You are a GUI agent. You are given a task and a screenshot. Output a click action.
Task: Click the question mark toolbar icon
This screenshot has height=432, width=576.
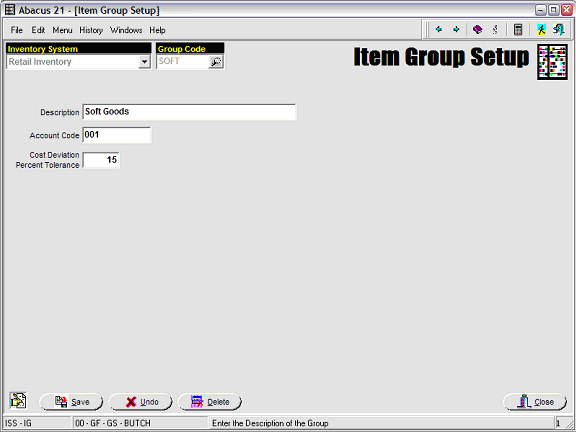(495, 29)
